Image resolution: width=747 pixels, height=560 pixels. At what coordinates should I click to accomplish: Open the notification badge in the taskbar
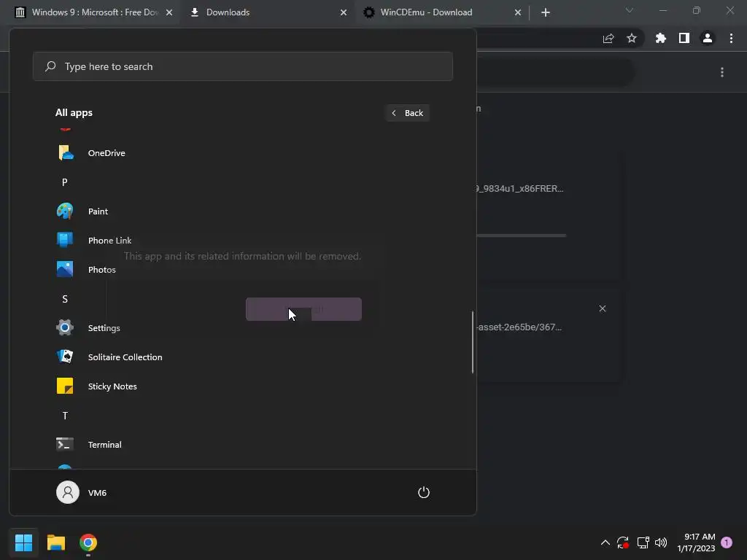pos(727,542)
